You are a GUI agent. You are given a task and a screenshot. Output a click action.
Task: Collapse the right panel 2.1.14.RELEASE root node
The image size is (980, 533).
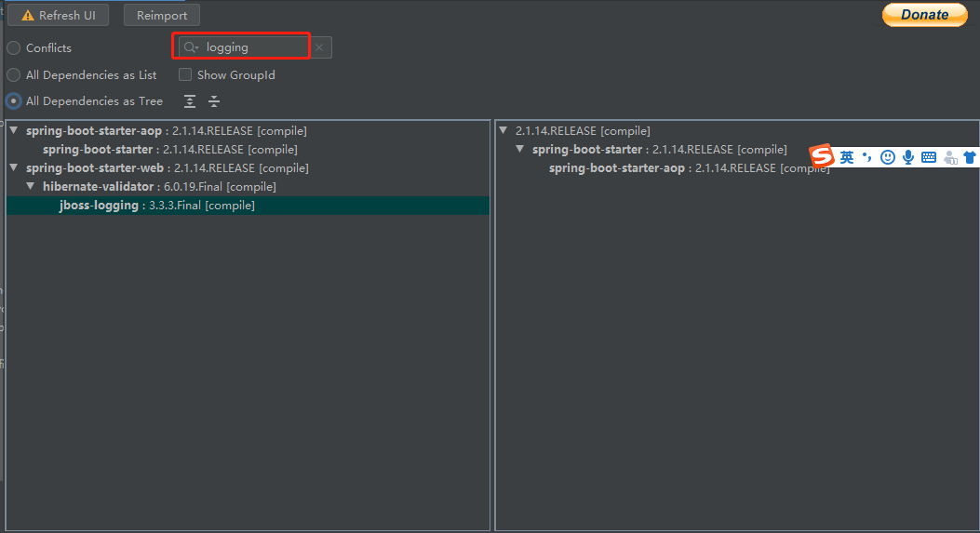pos(503,130)
